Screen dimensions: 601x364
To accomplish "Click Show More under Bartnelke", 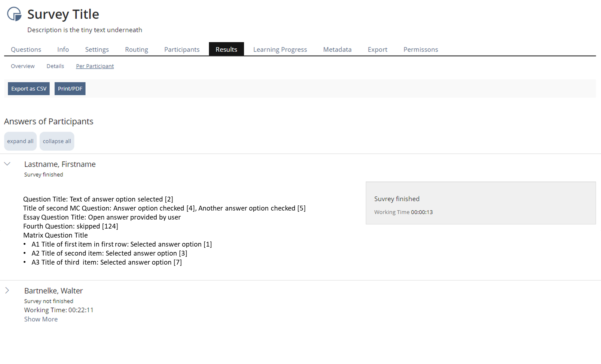I will coord(41,319).
